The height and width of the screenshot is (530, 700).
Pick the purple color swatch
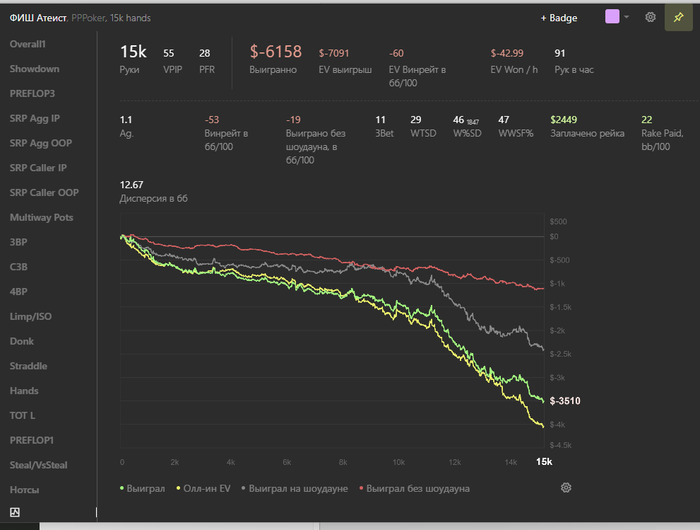click(x=612, y=17)
